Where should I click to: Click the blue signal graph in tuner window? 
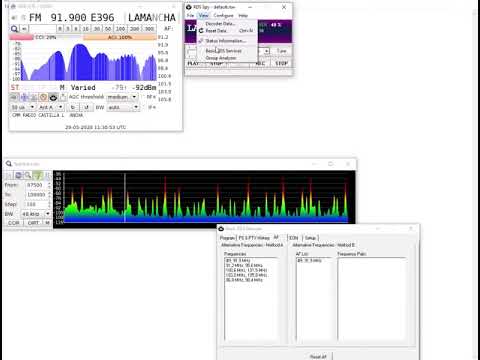click(89, 61)
